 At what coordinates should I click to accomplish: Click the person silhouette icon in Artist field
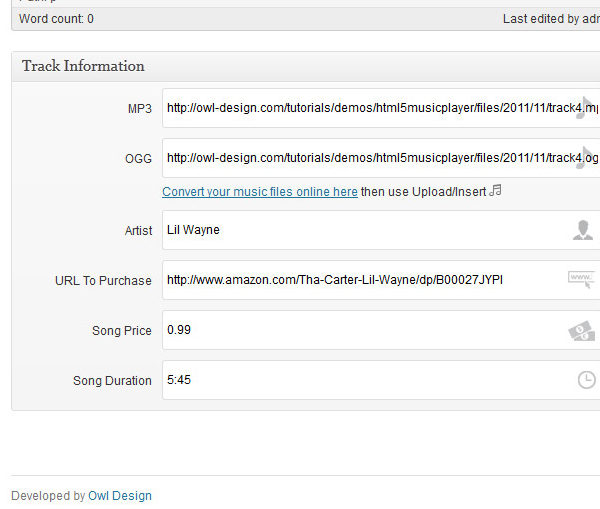[583, 230]
